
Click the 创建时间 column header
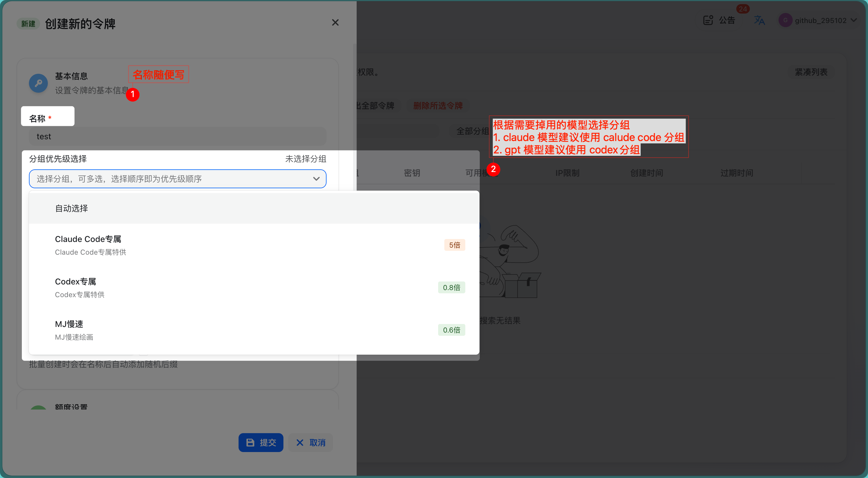tap(647, 173)
